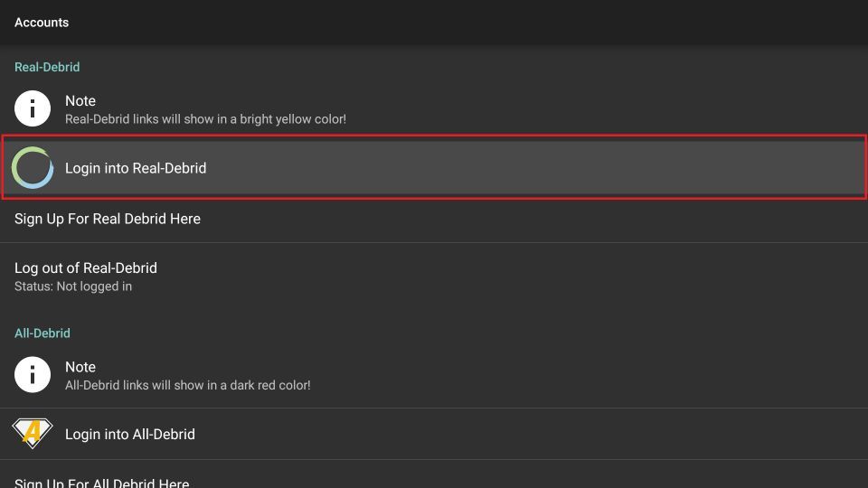Click the Accounts title in the header
This screenshot has width=868, height=488.
pyautogui.click(x=42, y=23)
